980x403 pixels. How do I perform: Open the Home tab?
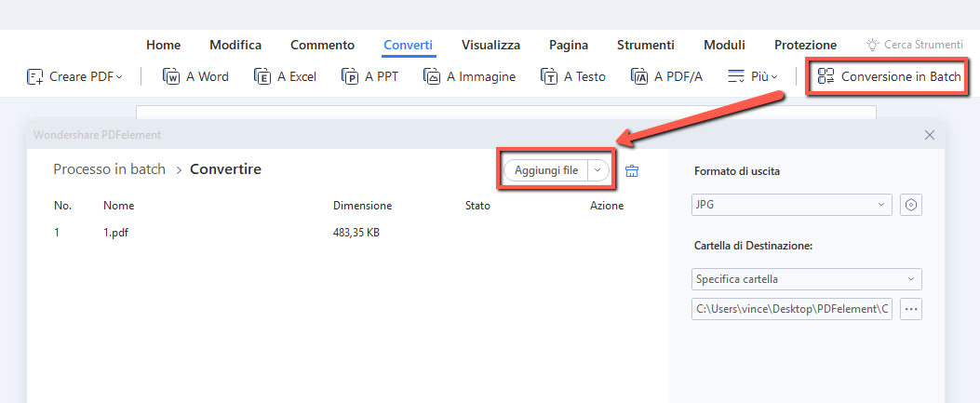[163, 45]
